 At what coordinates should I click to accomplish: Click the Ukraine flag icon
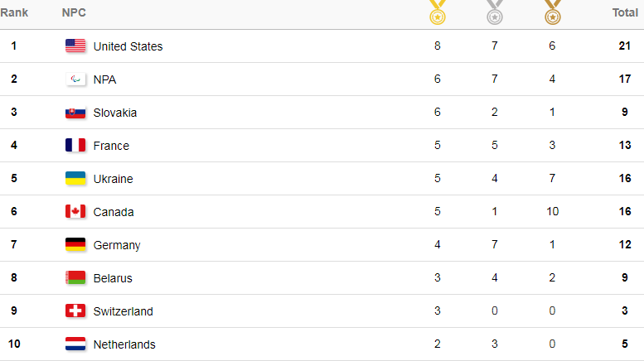(x=75, y=179)
